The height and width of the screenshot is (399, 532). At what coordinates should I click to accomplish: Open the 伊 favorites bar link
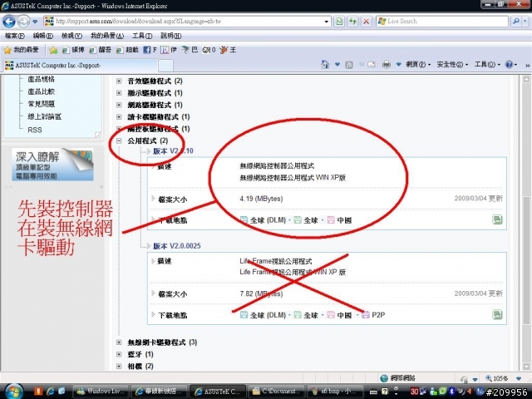[169, 50]
